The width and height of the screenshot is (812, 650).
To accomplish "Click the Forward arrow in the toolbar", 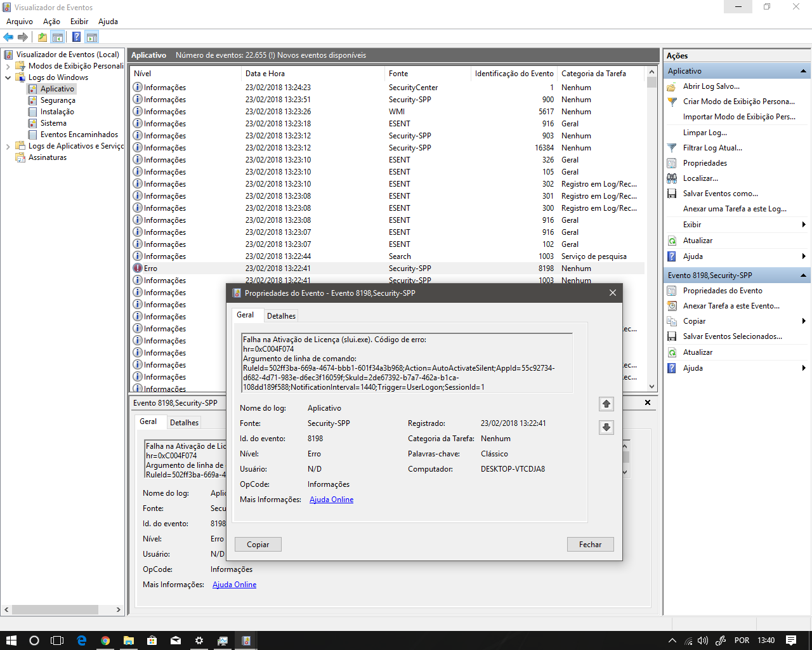I will click(23, 37).
